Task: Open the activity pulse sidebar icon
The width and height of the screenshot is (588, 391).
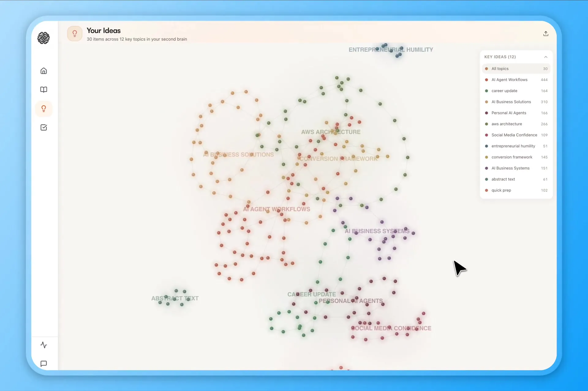Action: (44, 345)
